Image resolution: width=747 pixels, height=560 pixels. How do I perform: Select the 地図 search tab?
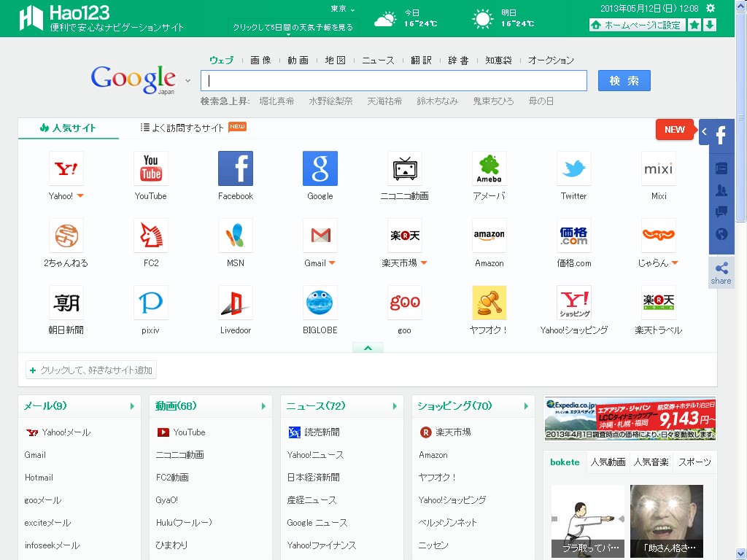click(x=336, y=61)
